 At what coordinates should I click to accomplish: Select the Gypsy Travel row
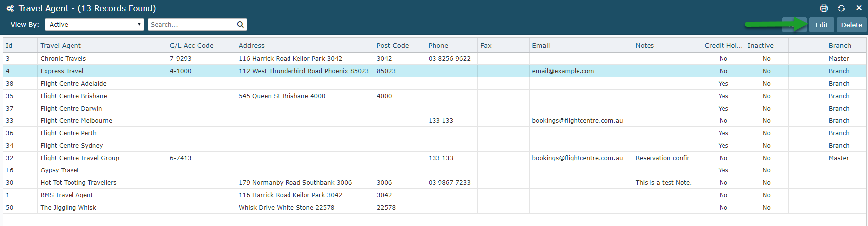coord(434,170)
